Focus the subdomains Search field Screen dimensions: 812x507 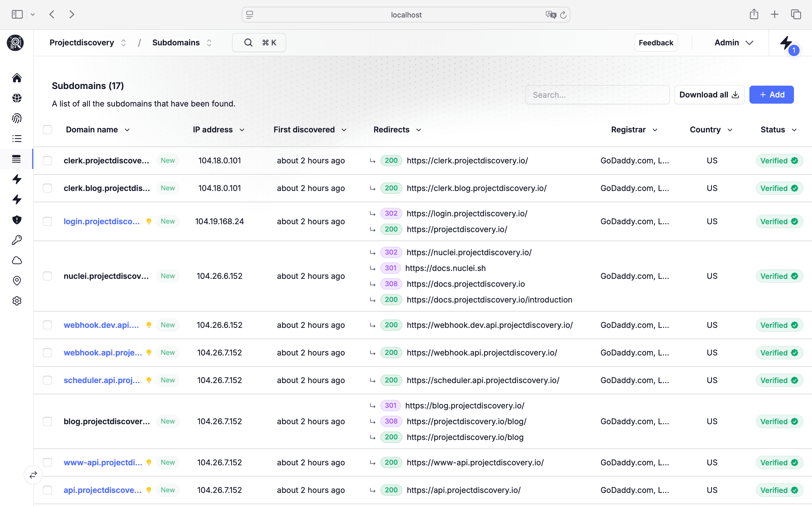coord(597,95)
